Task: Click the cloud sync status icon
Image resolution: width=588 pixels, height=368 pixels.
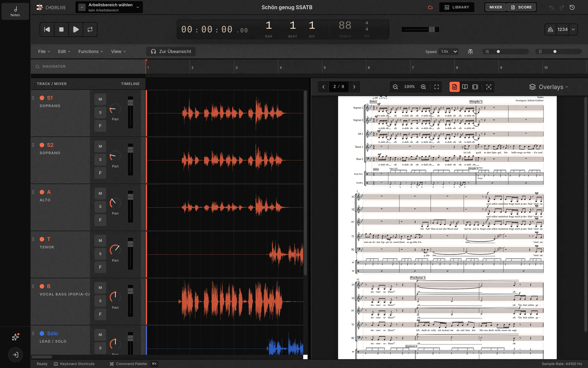Action: click(x=430, y=7)
